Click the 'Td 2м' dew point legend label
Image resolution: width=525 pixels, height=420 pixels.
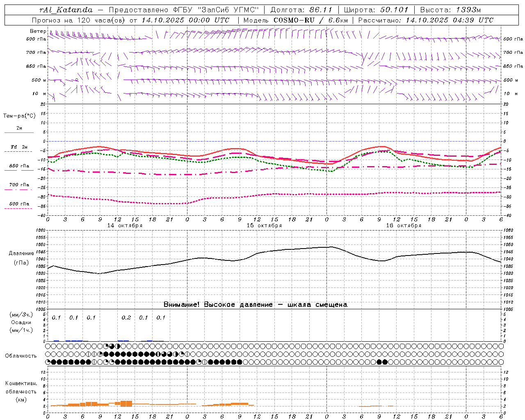coord(19,147)
